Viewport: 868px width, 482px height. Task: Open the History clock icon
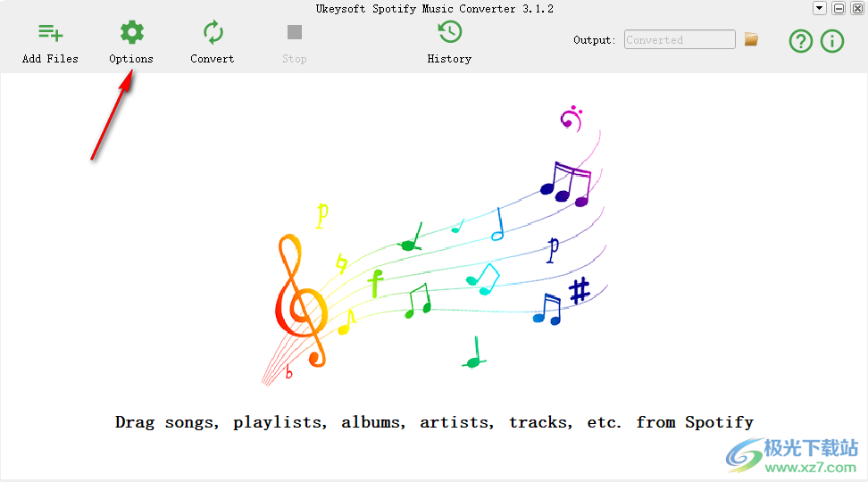[450, 31]
